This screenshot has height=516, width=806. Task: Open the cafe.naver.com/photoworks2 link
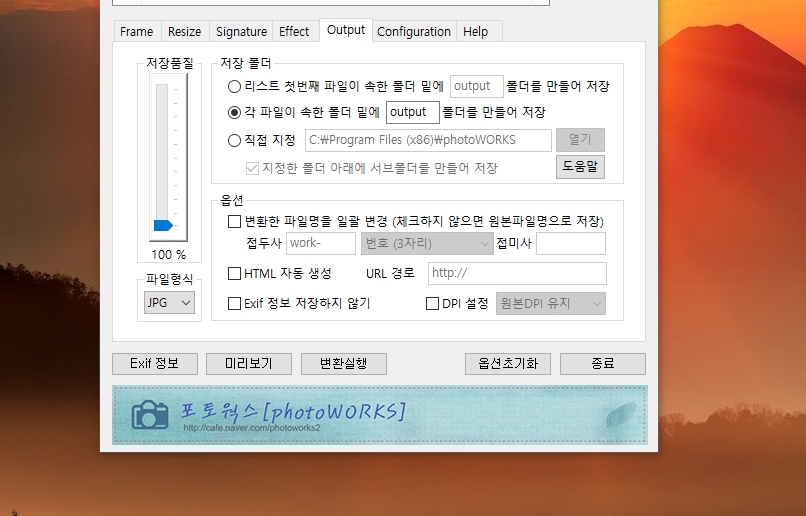[x=252, y=428]
